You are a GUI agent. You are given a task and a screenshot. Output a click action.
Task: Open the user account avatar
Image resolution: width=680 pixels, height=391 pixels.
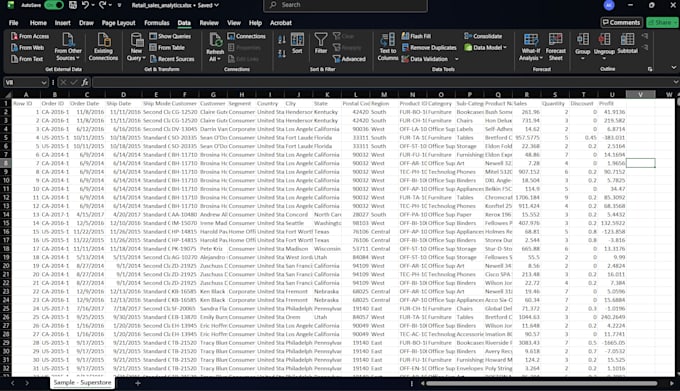click(609, 5)
